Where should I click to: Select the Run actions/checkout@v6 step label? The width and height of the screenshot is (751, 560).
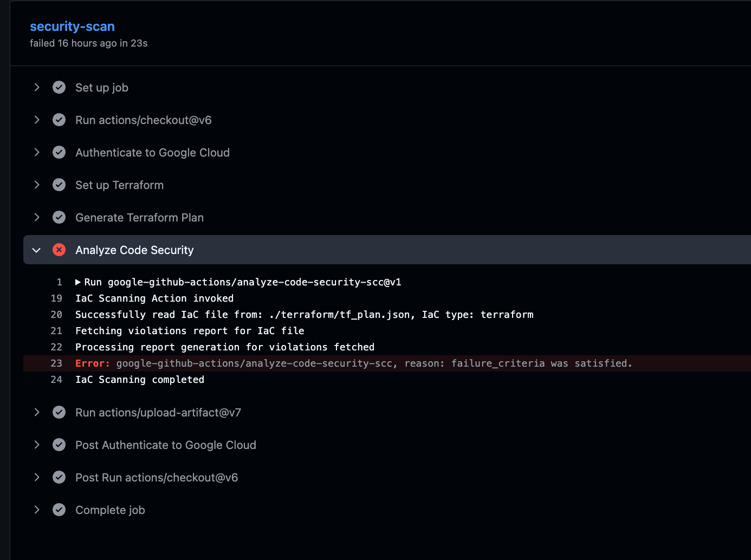point(144,120)
